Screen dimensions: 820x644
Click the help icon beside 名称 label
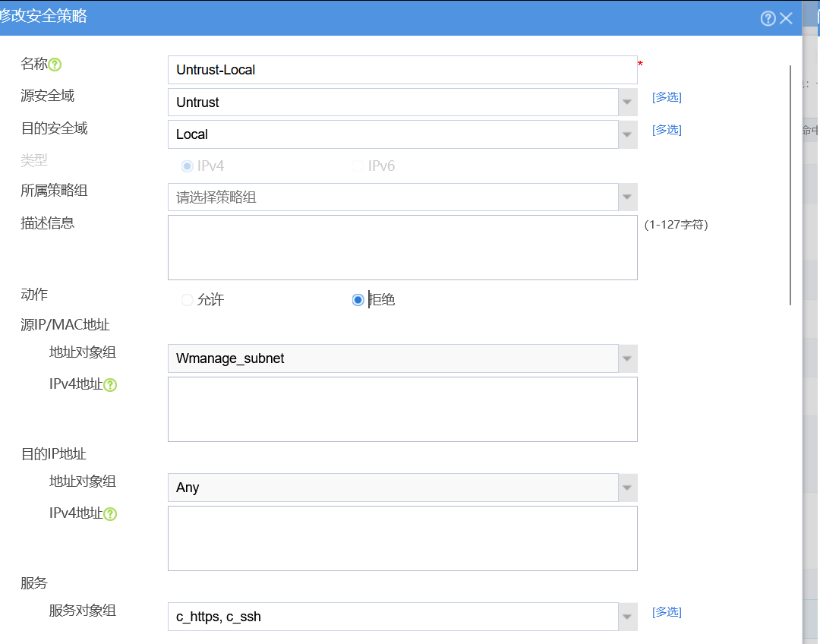click(55, 65)
